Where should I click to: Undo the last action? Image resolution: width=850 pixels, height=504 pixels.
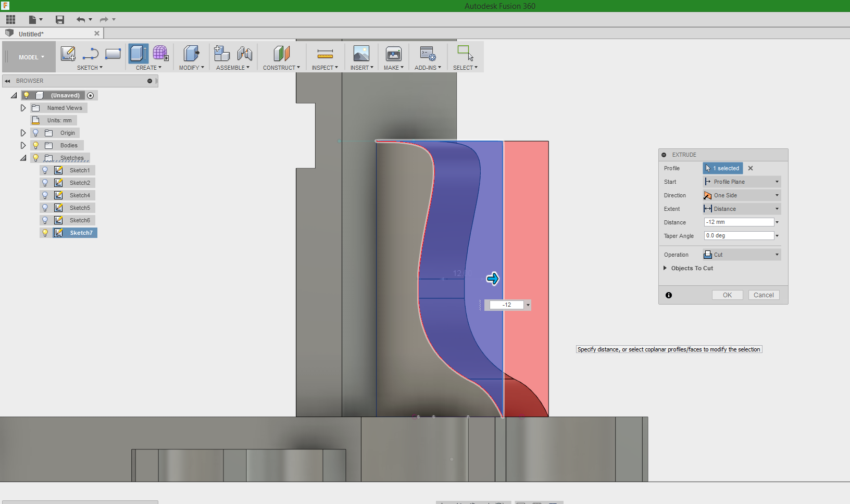point(80,20)
